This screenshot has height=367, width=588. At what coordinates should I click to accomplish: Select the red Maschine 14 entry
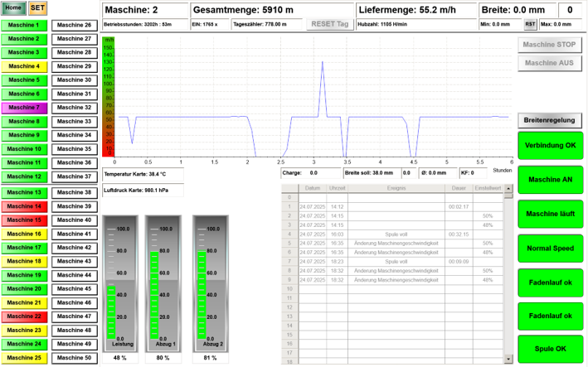coord(25,206)
